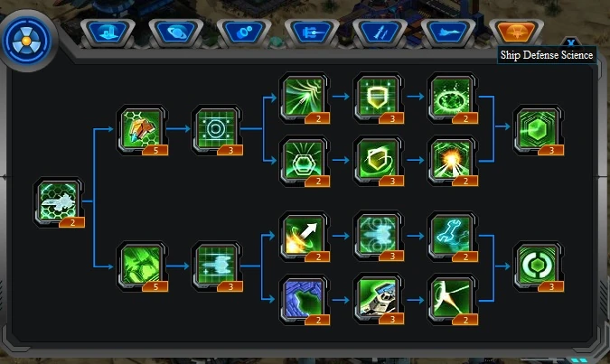This screenshot has height=364, width=610.
Task: Click the round radiation emblem button
Action: click(x=26, y=41)
